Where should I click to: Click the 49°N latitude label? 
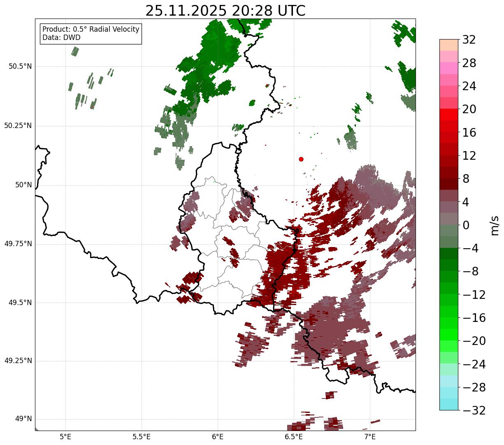[x=23, y=419]
